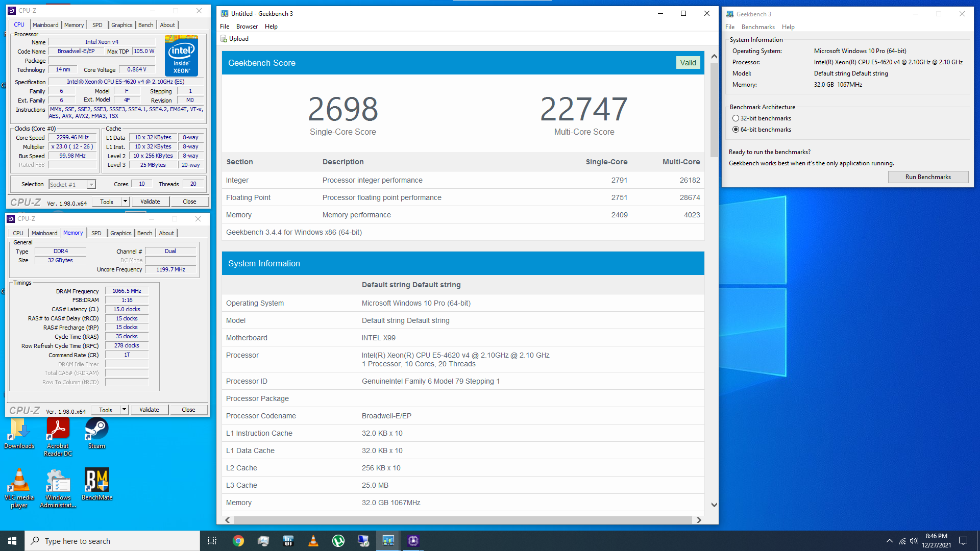Click the Tools button in the bottom CPU-Z window

(106, 410)
